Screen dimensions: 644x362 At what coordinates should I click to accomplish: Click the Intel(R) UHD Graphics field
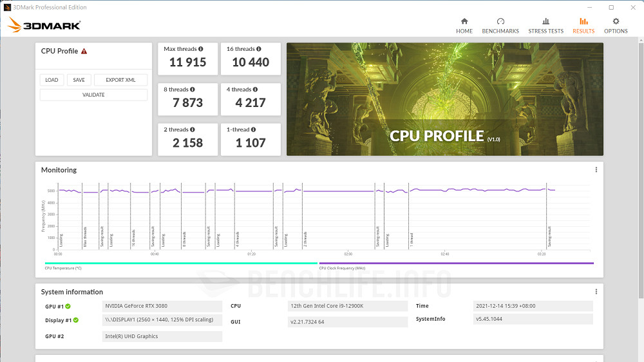click(162, 336)
